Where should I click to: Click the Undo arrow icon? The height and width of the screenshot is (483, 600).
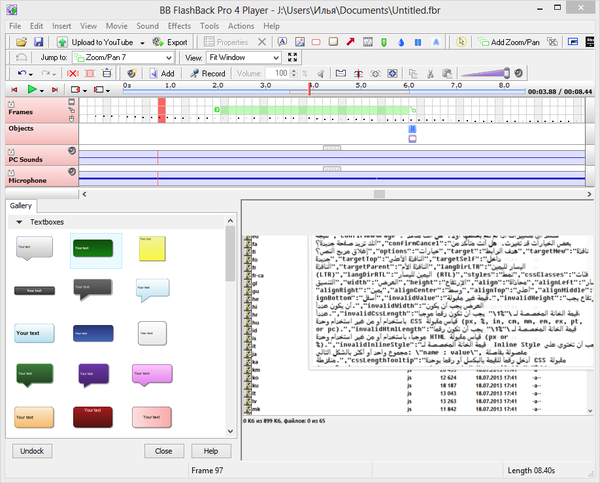(x=22, y=73)
